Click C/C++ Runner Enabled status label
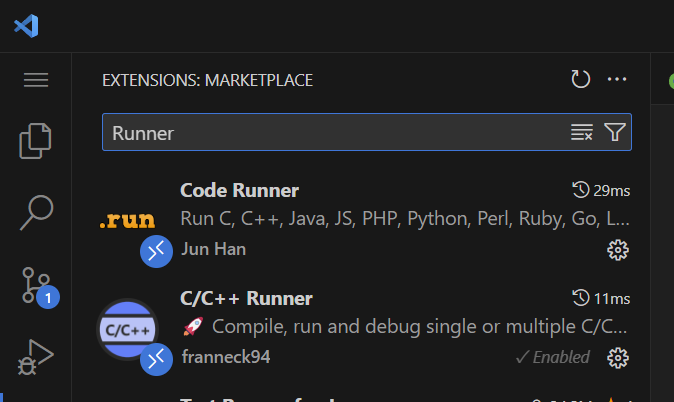 tap(553, 357)
